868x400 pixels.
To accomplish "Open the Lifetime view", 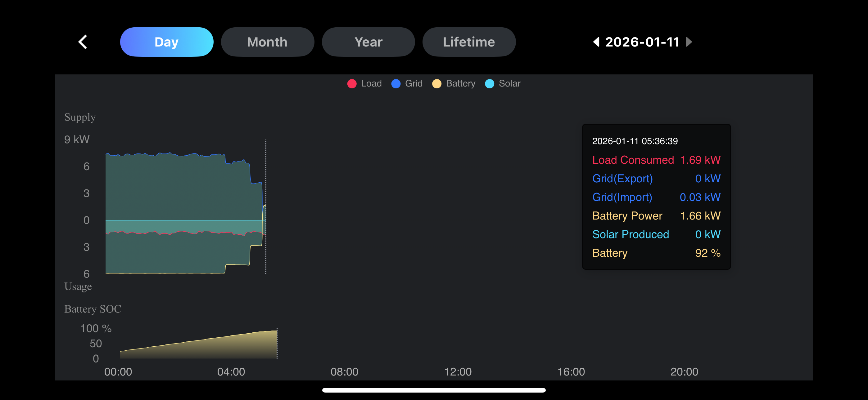I will pyautogui.click(x=469, y=42).
